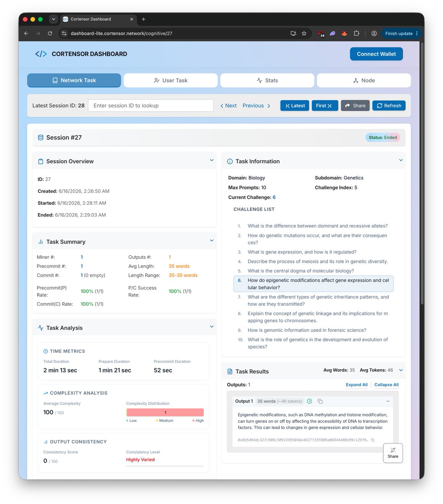Collapse the Task Information panel chevron

(401, 160)
